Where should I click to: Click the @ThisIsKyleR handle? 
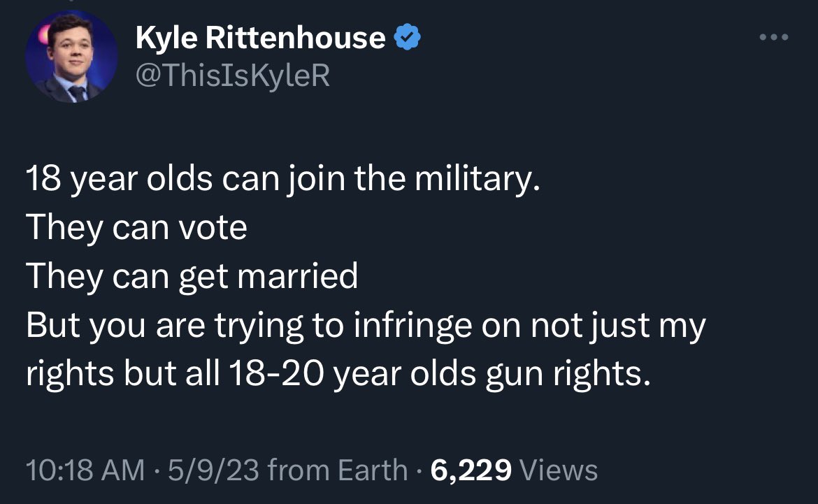(x=233, y=75)
